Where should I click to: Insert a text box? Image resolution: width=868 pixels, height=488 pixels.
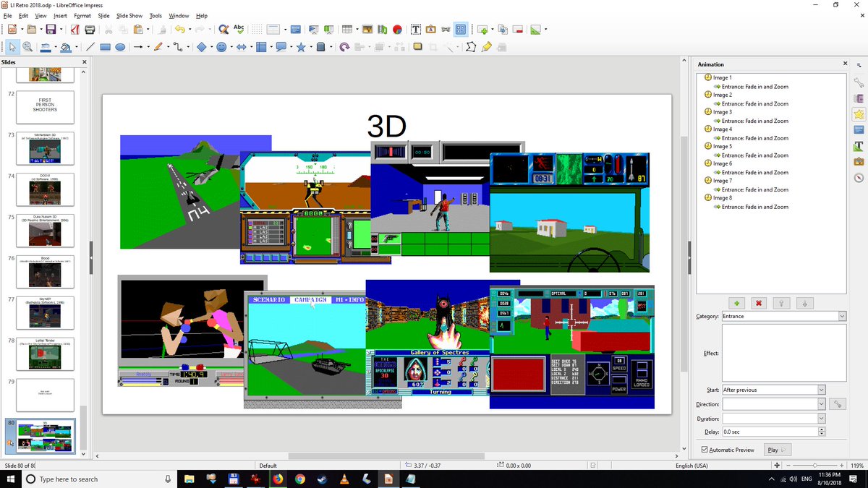pos(416,30)
